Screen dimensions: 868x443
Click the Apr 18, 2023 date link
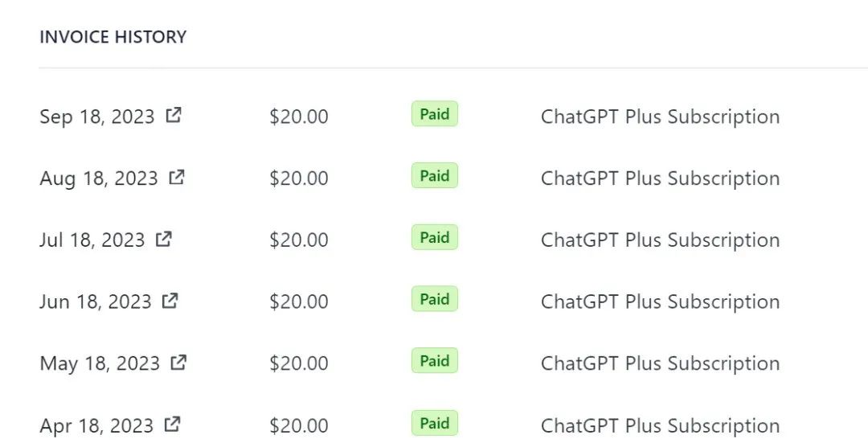(x=96, y=426)
